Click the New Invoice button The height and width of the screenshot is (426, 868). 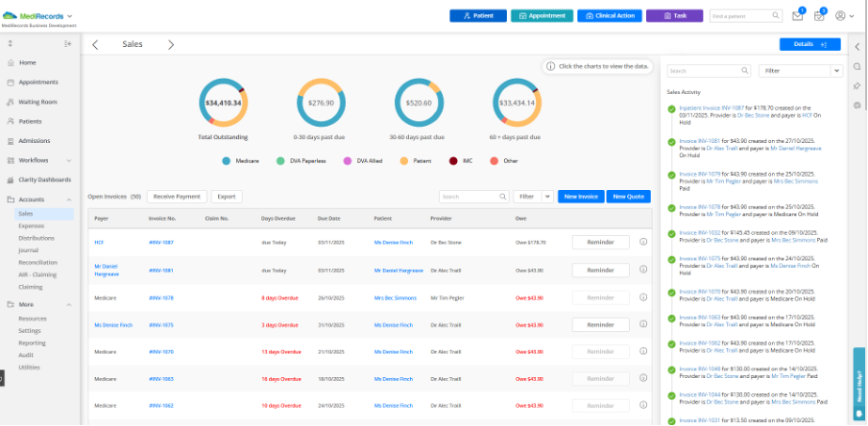pyautogui.click(x=582, y=196)
